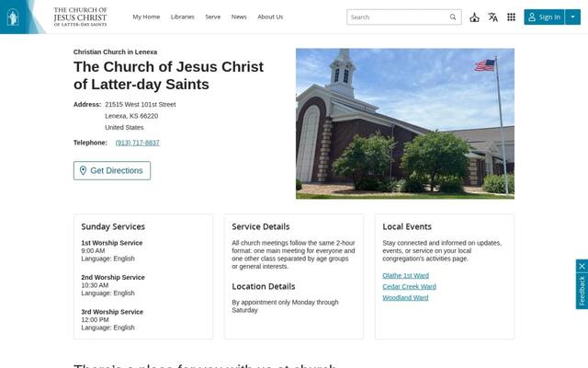Click the main church name page title
Screen dimensions: 588x368
pyautogui.click(x=168, y=75)
